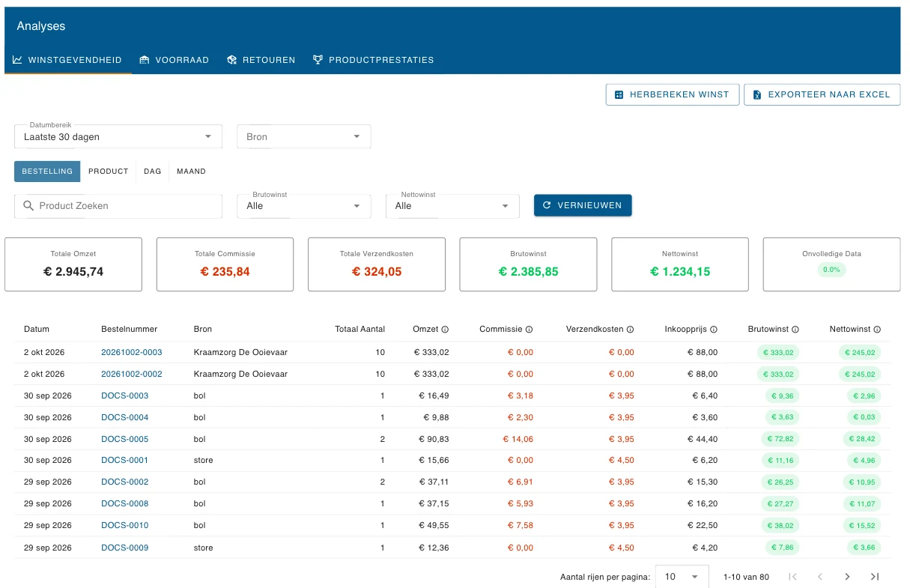Focus the Product Zoeken search field
910x588 pixels.
pos(118,206)
